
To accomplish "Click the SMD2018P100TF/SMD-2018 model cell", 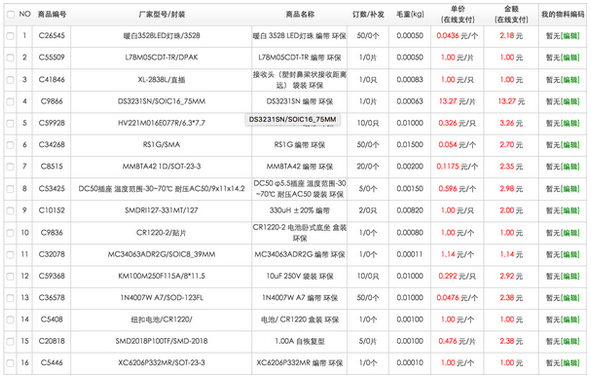I will (x=162, y=342).
